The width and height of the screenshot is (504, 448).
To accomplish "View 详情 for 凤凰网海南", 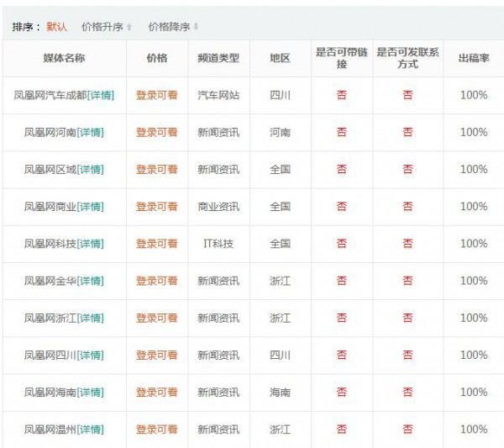I will (90, 392).
